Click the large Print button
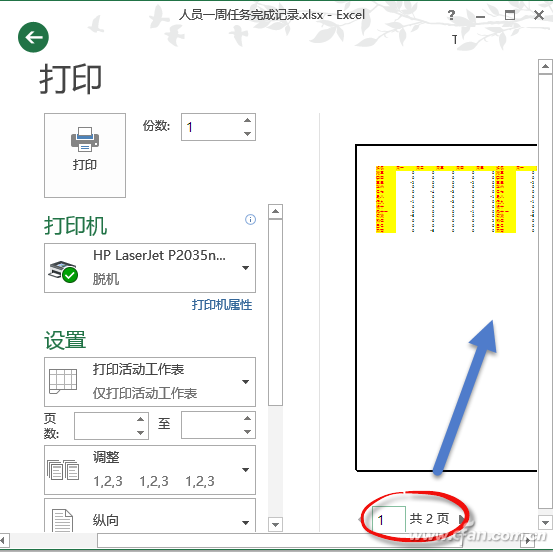553x552 pixels. (x=85, y=155)
